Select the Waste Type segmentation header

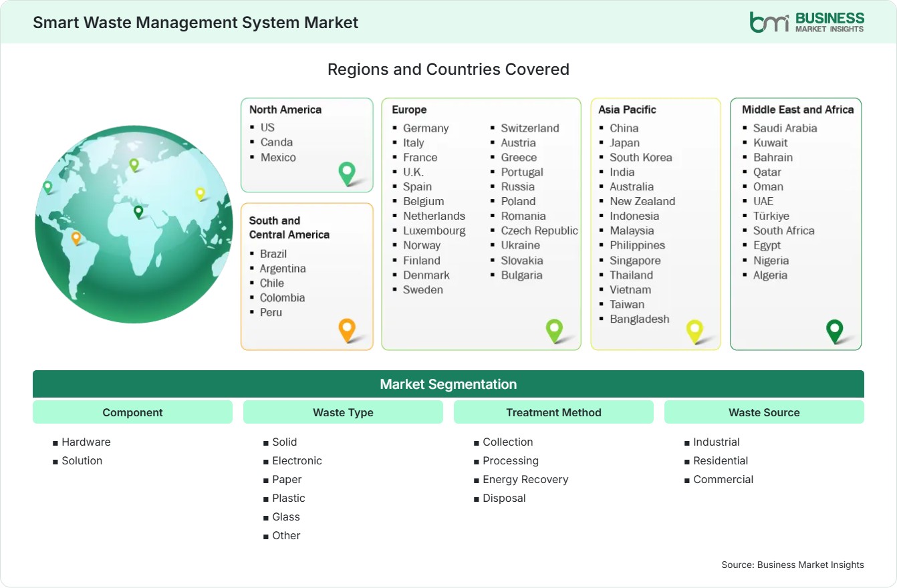pyautogui.click(x=343, y=412)
